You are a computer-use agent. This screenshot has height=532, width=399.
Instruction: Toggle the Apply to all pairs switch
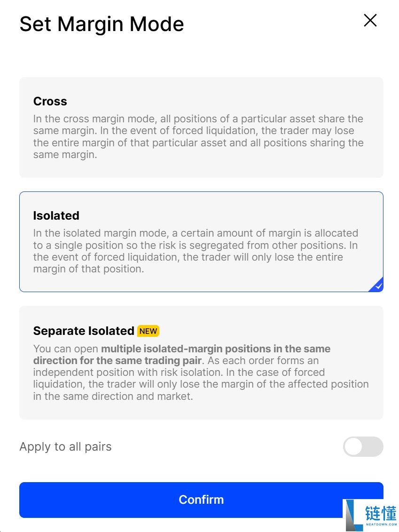tap(363, 446)
